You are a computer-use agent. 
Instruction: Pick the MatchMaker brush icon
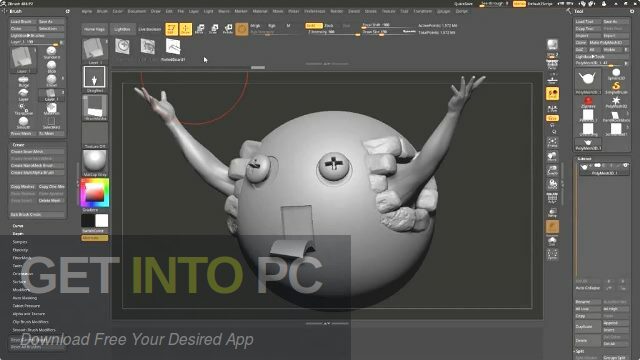pyautogui.click(x=51, y=109)
